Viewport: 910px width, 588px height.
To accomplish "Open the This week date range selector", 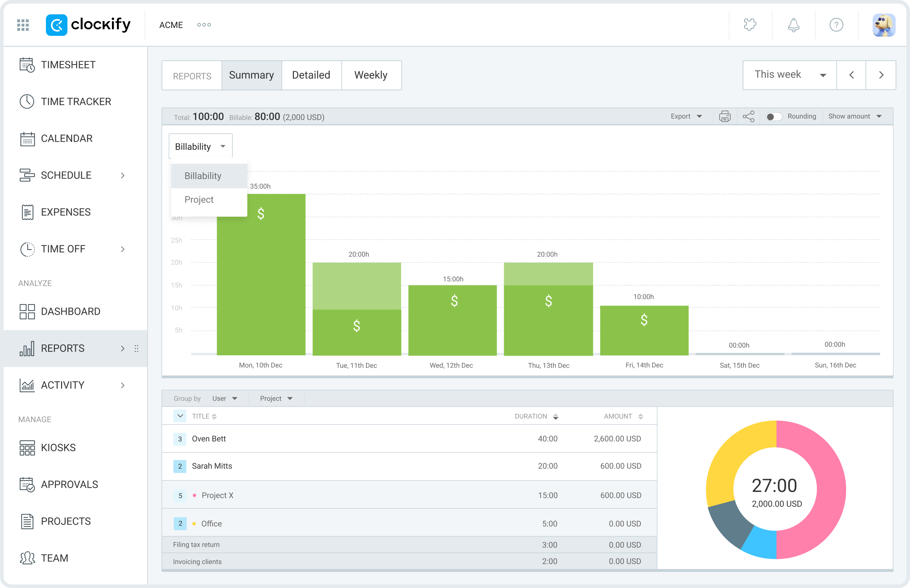I will (x=788, y=75).
